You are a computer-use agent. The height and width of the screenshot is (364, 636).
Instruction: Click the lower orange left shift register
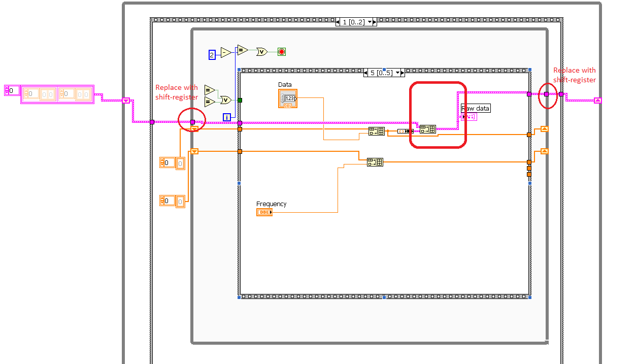tap(194, 151)
